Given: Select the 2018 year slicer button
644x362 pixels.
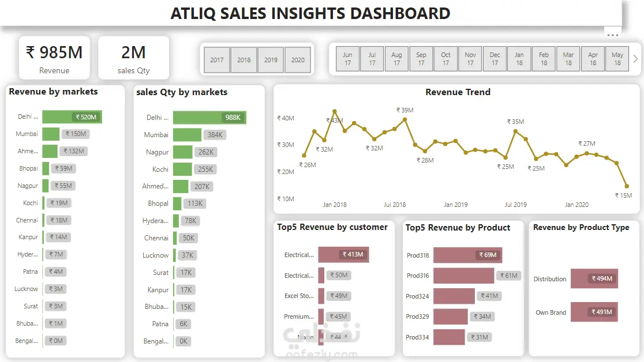Looking at the screenshot, I should (244, 60).
